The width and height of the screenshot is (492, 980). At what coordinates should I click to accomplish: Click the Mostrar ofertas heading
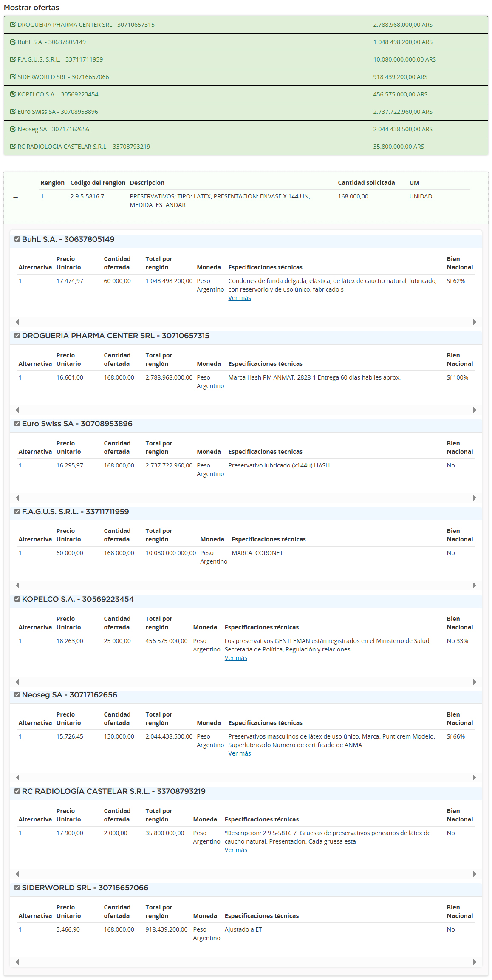point(31,8)
